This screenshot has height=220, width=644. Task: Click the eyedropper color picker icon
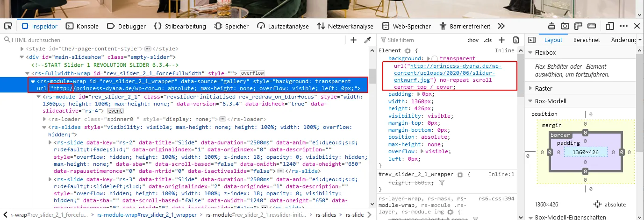point(368,40)
